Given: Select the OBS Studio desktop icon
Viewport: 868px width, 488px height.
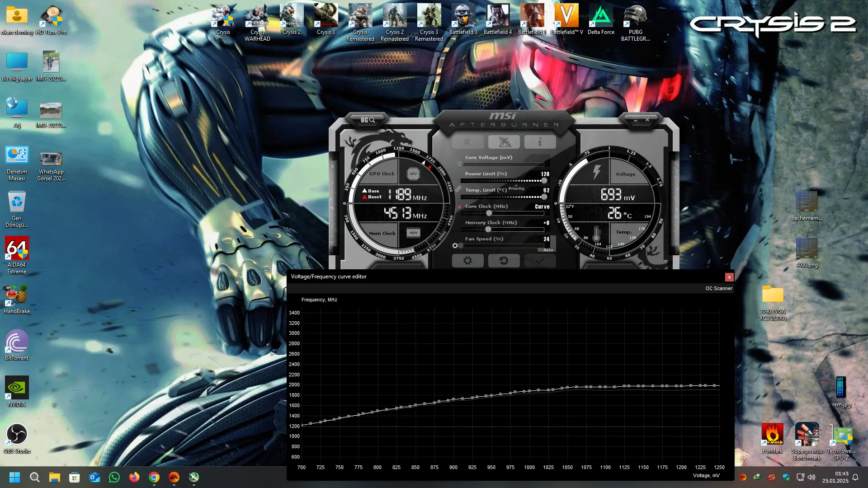Looking at the screenshot, I should coord(17,439).
